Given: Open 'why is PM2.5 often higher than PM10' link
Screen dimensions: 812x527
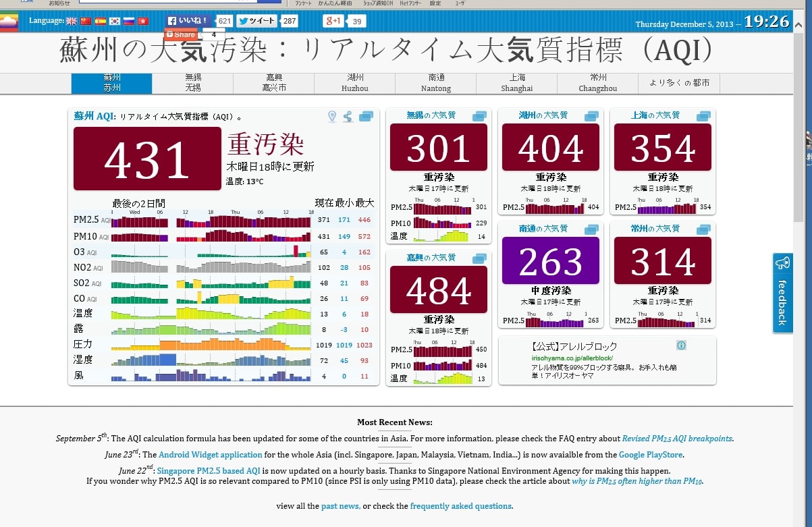Looking at the screenshot, I should click(x=637, y=481).
